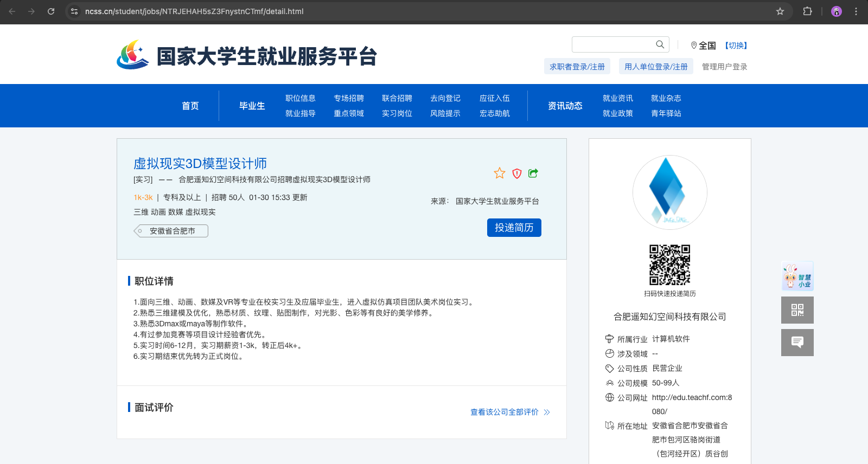Screen dimensions: 868x464
Task: Click the green share icon
Action: click(x=533, y=173)
